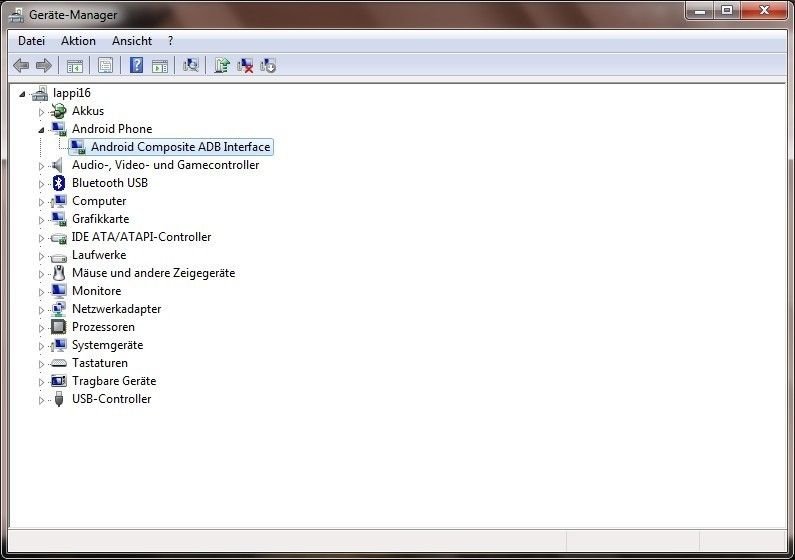This screenshot has width=795, height=560.
Task: Minimize the Geräte-Manager window
Action: click(700, 11)
